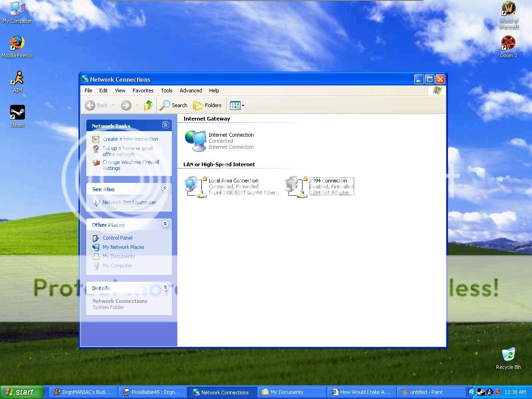This screenshot has width=532, height=399.
Task: Click the Create a new connection icon
Action: [96, 139]
